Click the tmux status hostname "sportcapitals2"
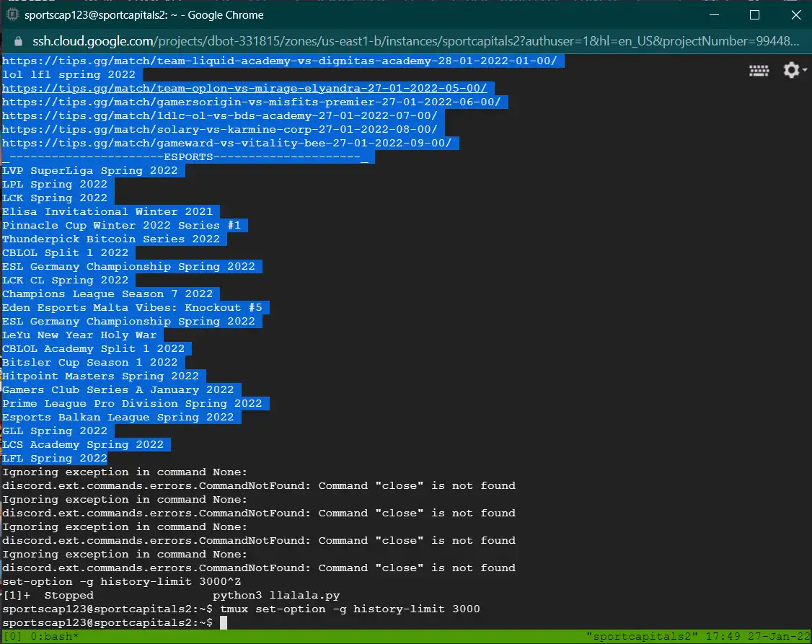The image size is (812, 644). pos(642,636)
